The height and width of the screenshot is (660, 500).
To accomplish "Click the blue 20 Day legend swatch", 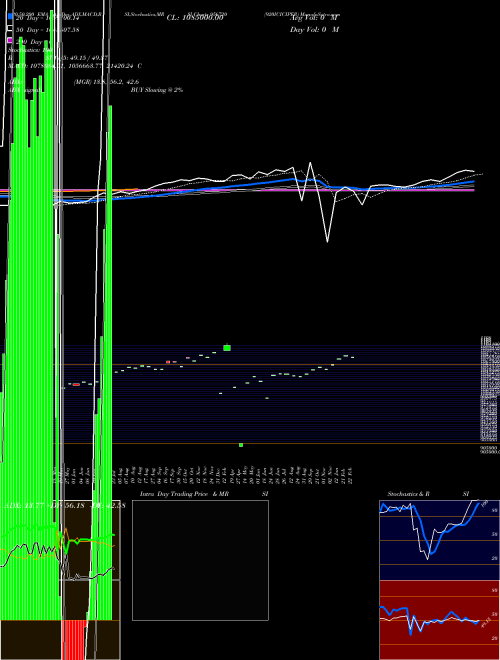I will (x=11, y=16).
